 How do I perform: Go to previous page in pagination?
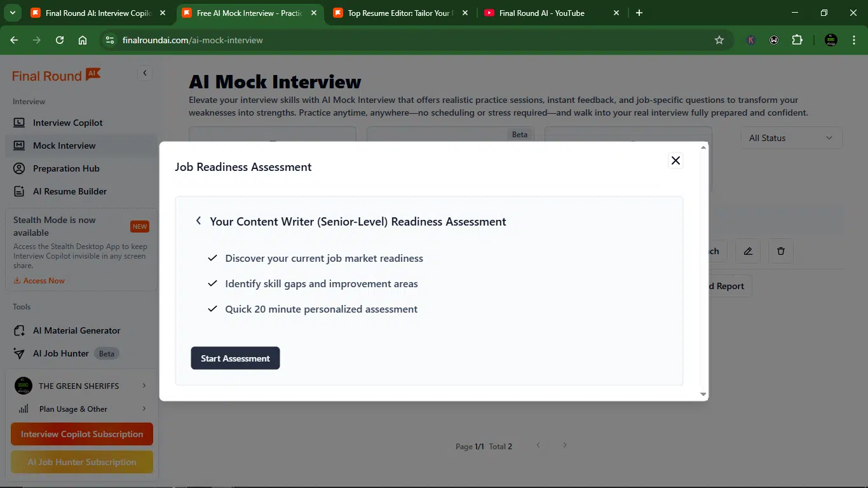tap(538, 445)
